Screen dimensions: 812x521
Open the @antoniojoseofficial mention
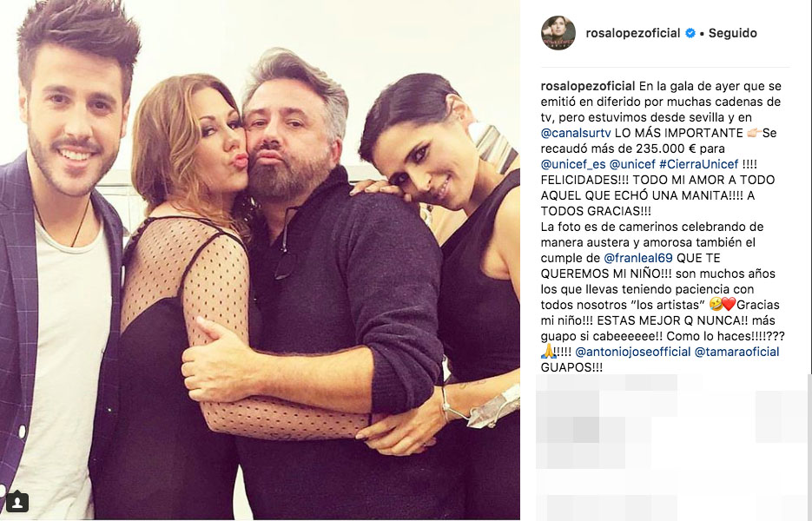point(633,352)
